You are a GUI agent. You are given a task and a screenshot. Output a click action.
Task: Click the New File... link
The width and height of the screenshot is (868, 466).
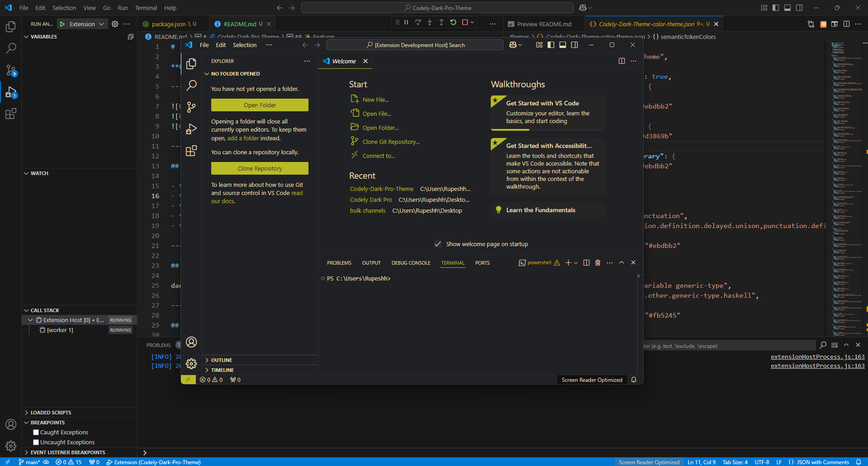[375, 100]
